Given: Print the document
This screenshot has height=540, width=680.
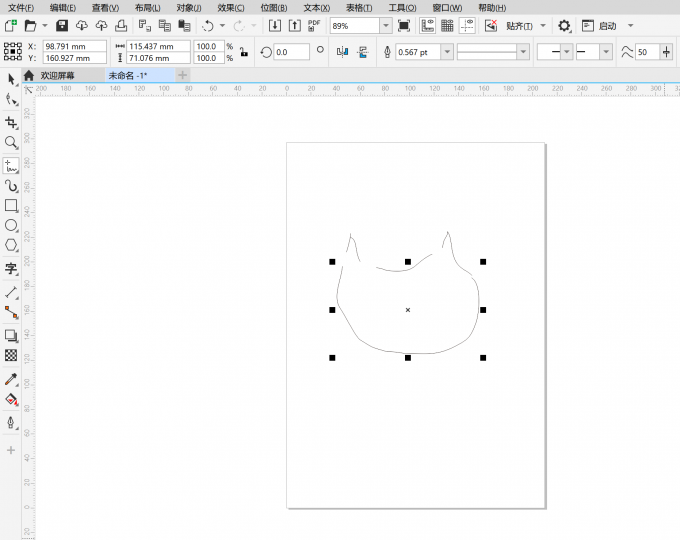Looking at the screenshot, I should point(121,26).
